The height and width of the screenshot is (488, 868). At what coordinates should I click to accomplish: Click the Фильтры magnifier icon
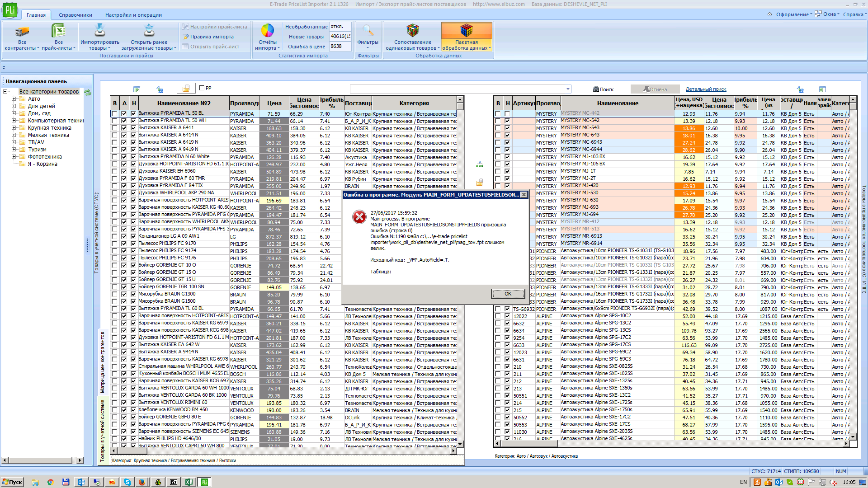[368, 31]
